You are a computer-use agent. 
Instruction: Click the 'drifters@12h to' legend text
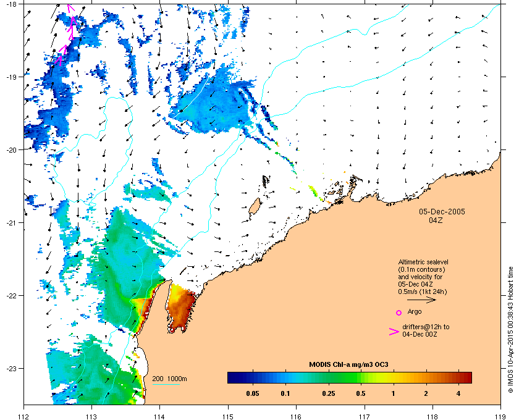coord(426,327)
